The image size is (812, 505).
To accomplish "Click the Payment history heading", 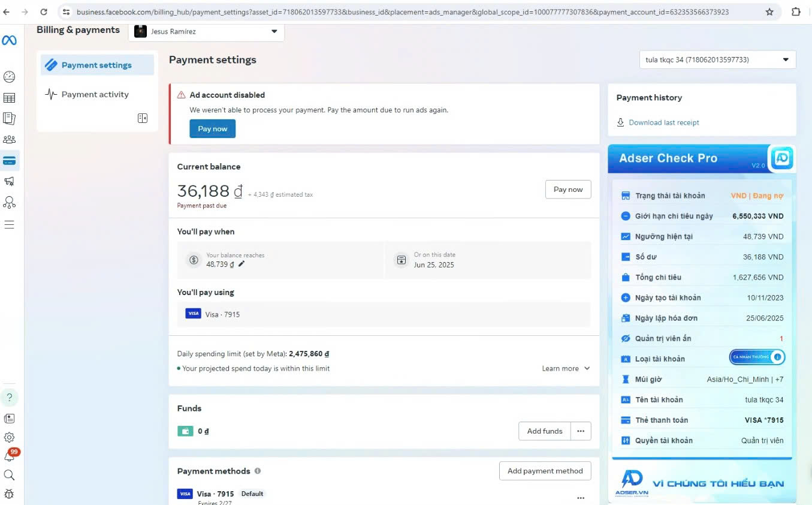I will click(x=649, y=97).
